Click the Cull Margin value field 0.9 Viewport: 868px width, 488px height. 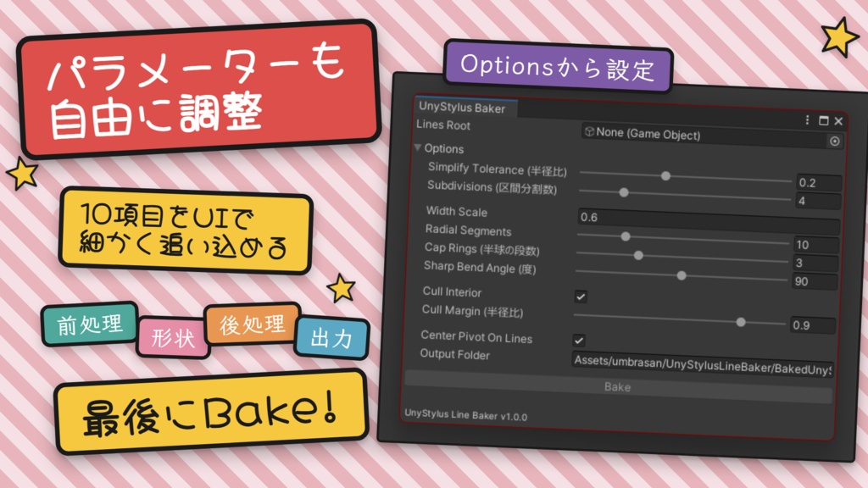[x=812, y=325]
